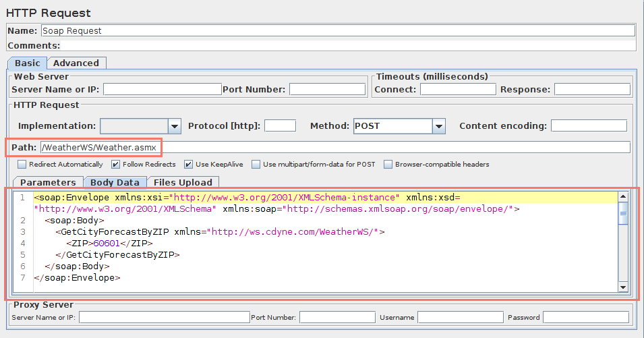Open the Method dropdown showing POST

(439, 126)
